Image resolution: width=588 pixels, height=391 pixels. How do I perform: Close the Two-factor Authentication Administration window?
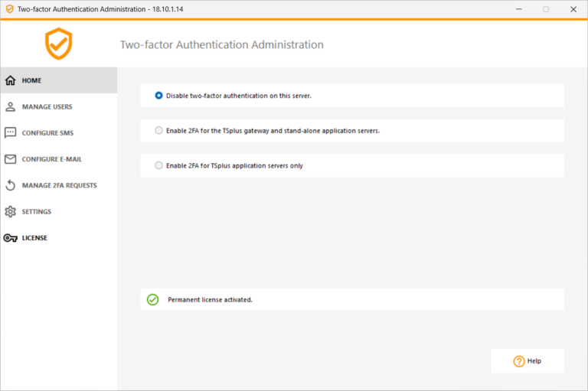pyautogui.click(x=573, y=9)
